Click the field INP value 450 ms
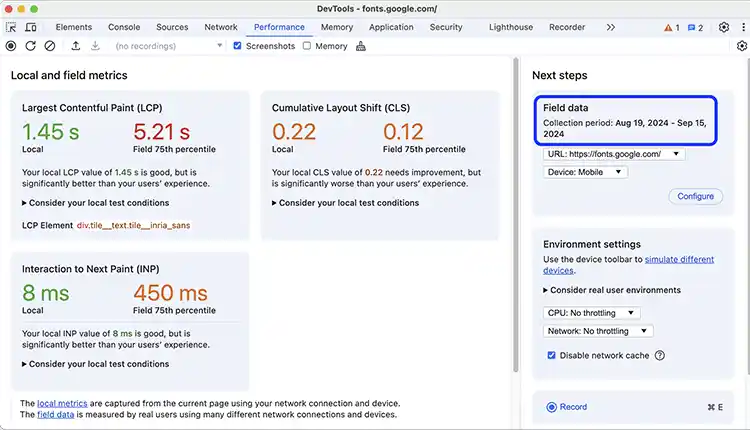 tap(171, 293)
